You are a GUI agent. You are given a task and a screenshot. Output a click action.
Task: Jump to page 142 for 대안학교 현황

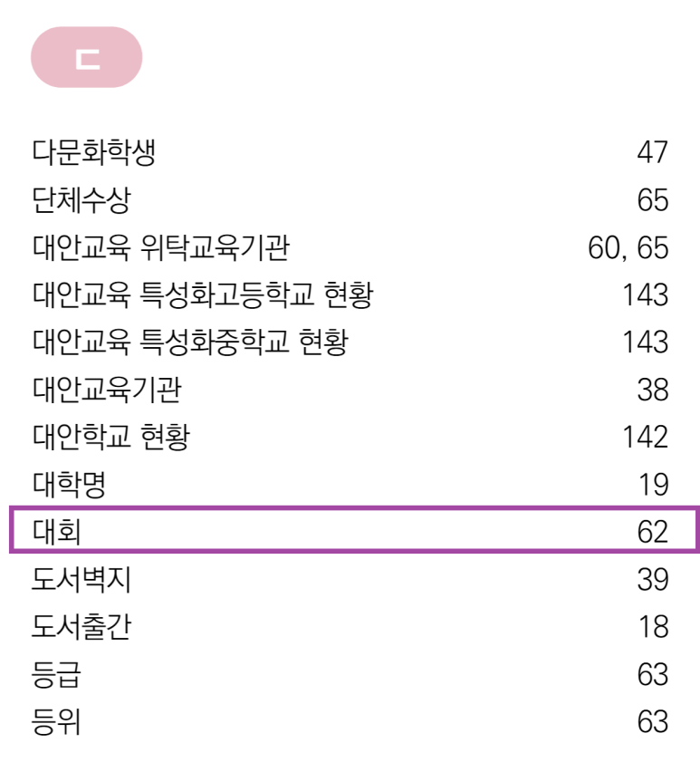point(645,438)
